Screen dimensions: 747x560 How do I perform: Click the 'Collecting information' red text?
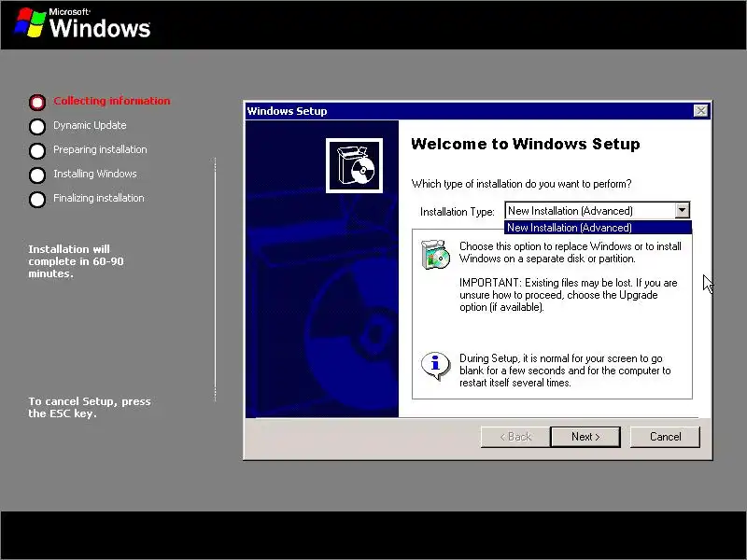point(111,101)
